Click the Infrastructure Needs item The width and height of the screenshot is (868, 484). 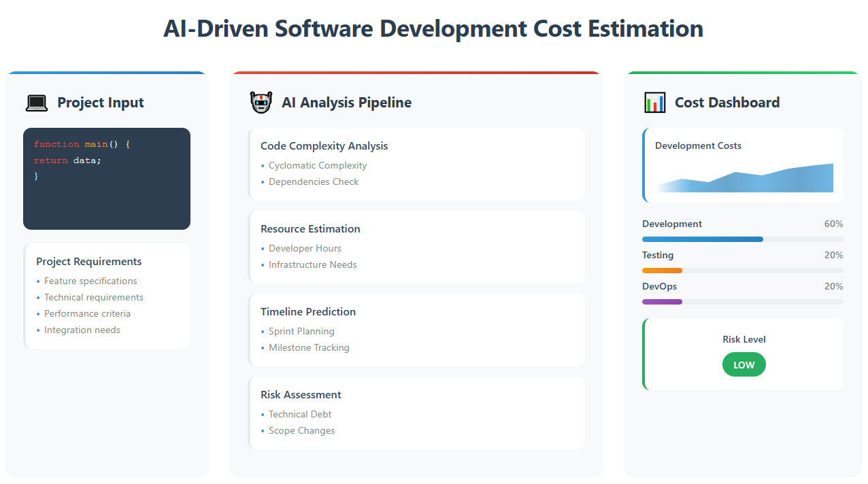(x=313, y=264)
